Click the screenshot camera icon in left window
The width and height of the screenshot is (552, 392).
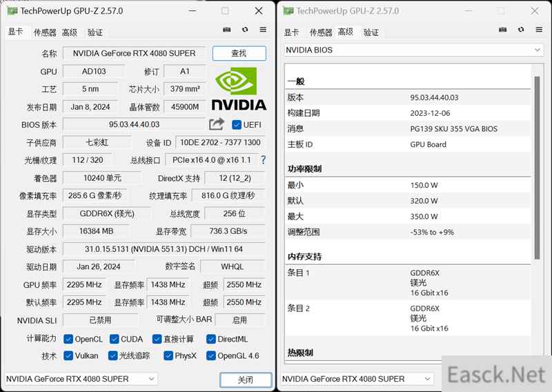(227, 30)
